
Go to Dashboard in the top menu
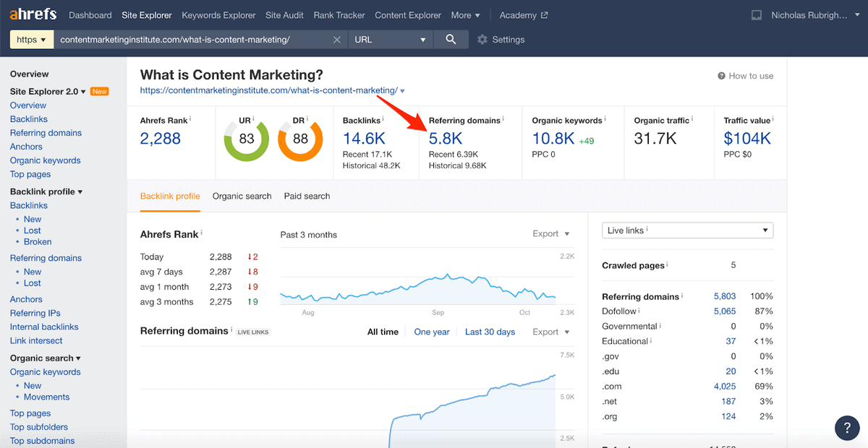(90, 15)
